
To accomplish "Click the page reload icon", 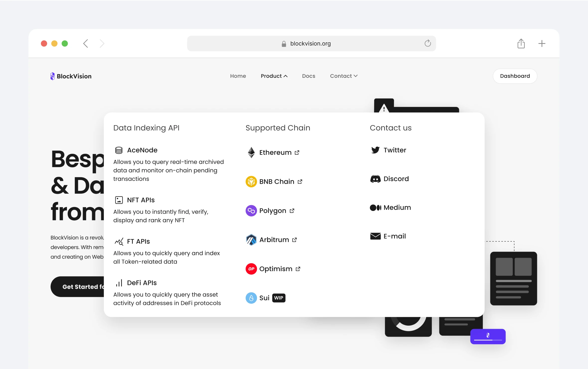I will click(x=428, y=43).
